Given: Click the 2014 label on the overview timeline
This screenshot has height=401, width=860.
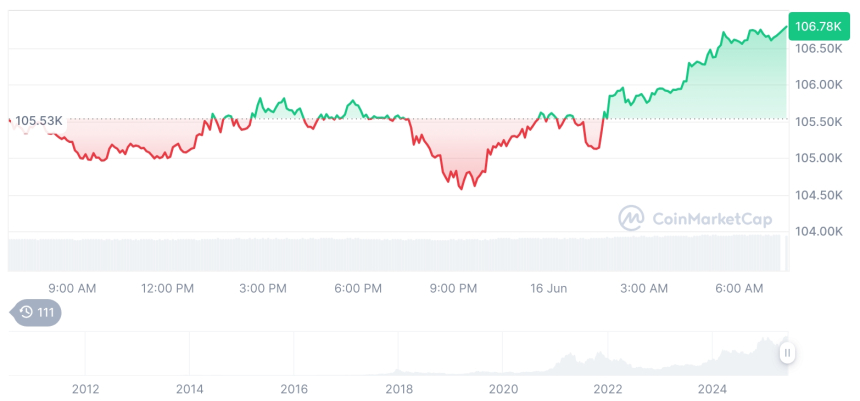Looking at the screenshot, I should point(190,388).
